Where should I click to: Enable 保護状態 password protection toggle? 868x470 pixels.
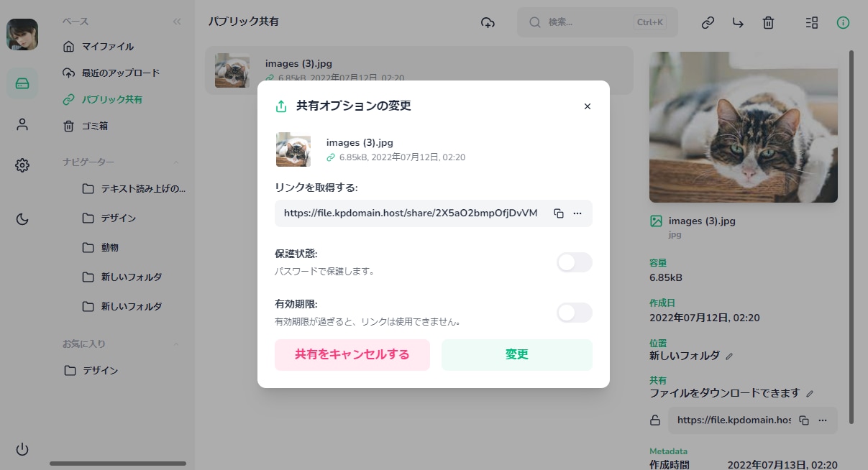tap(575, 262)
